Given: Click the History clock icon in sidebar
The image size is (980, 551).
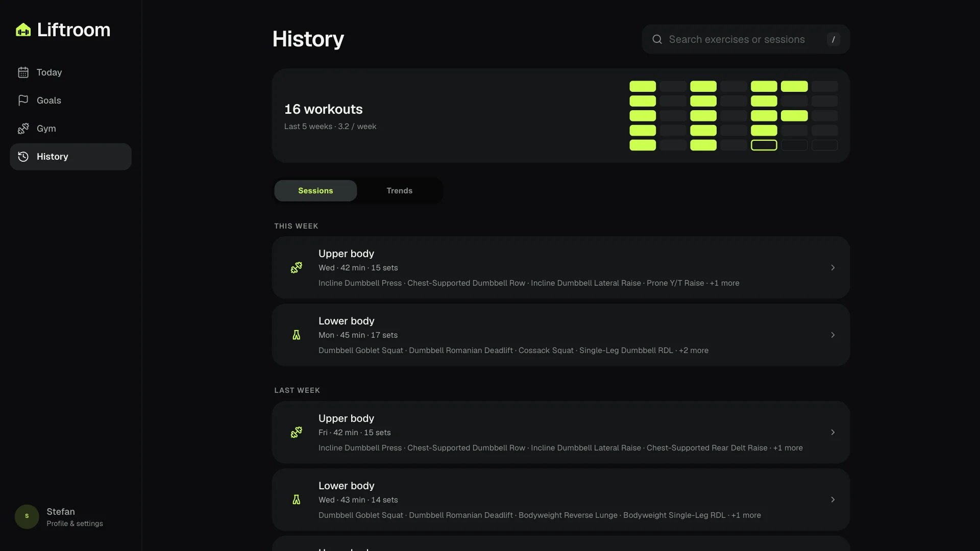Looking at the screenshot, I should 23,157.
